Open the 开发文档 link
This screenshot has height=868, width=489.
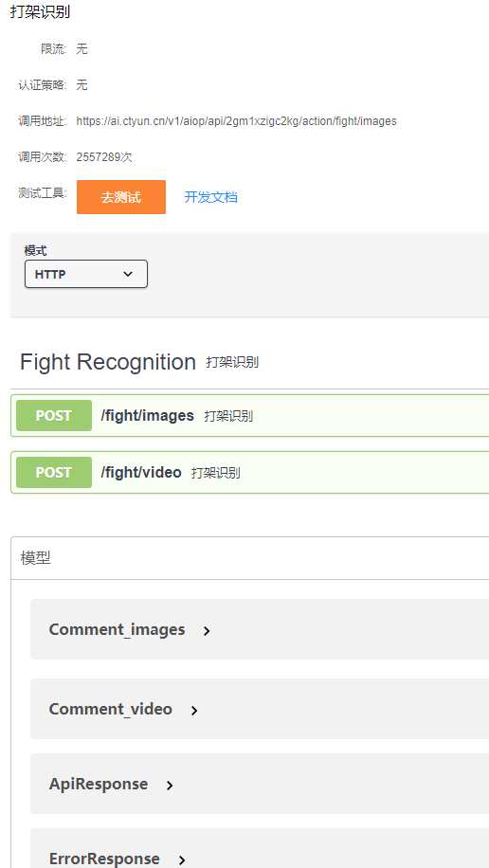pos(211,197)
